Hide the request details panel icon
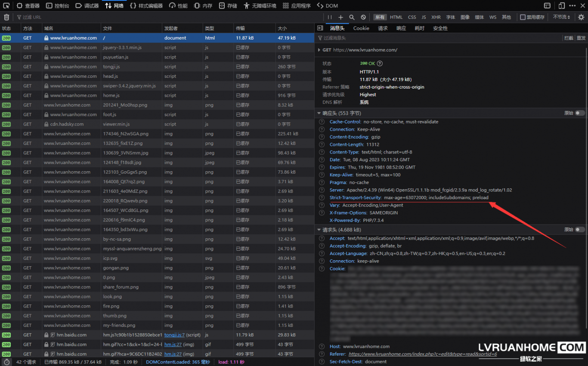This screenshot has height=366, width=588. (x=320, y=28)
